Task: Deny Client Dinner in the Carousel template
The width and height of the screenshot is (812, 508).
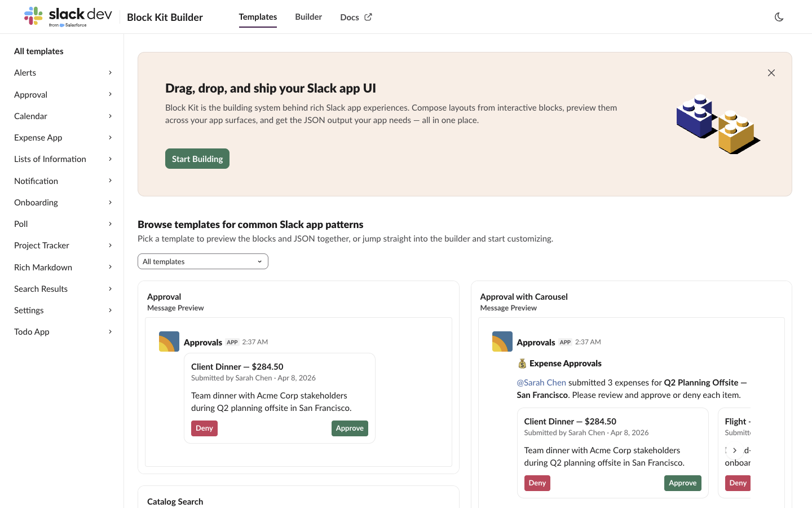Action: [x=537, y=483]
